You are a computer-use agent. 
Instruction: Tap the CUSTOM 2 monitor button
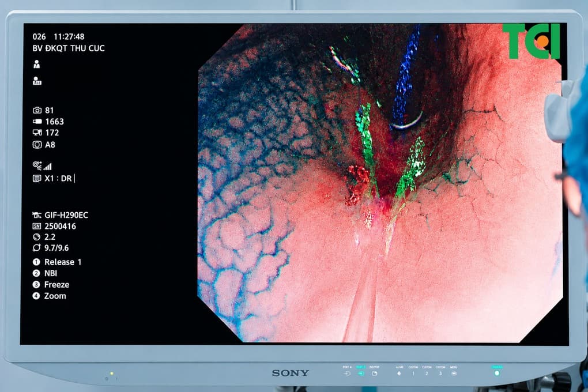coord(427,374)
